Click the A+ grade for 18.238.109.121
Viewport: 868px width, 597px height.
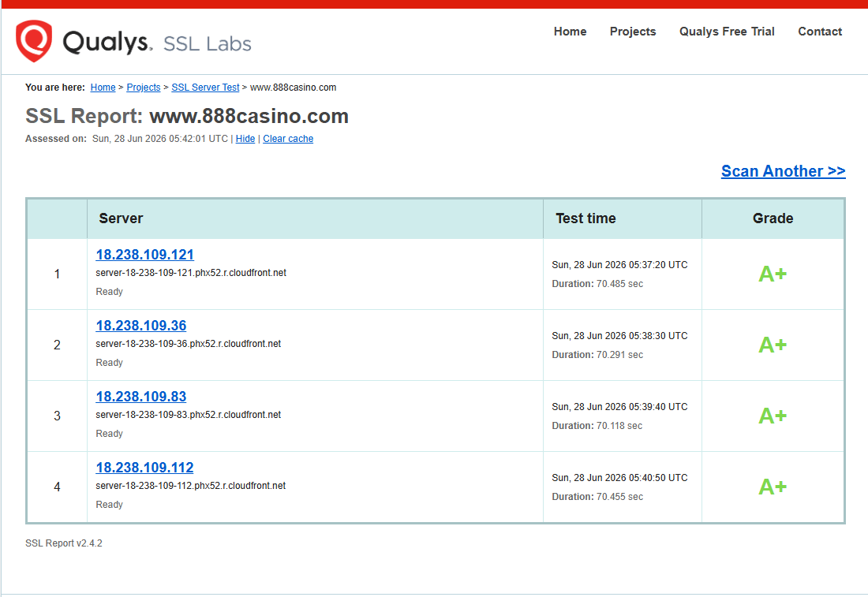click(773, 274)
